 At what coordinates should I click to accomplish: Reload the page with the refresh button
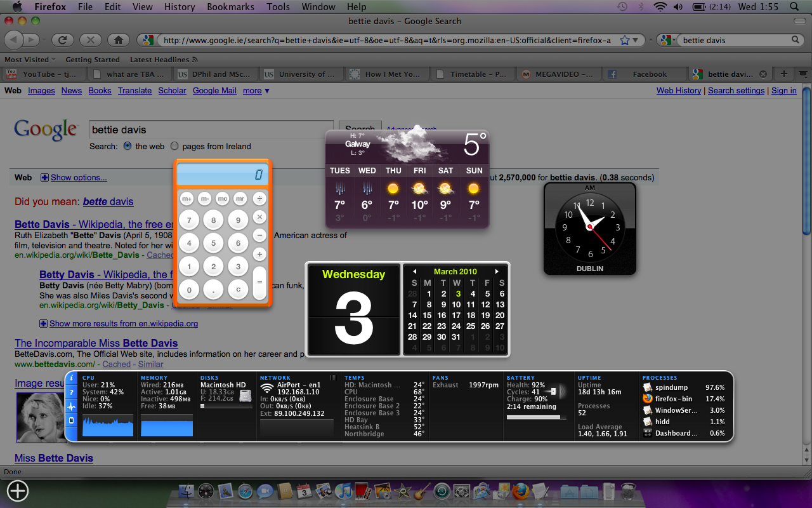[x=62, y=40]
